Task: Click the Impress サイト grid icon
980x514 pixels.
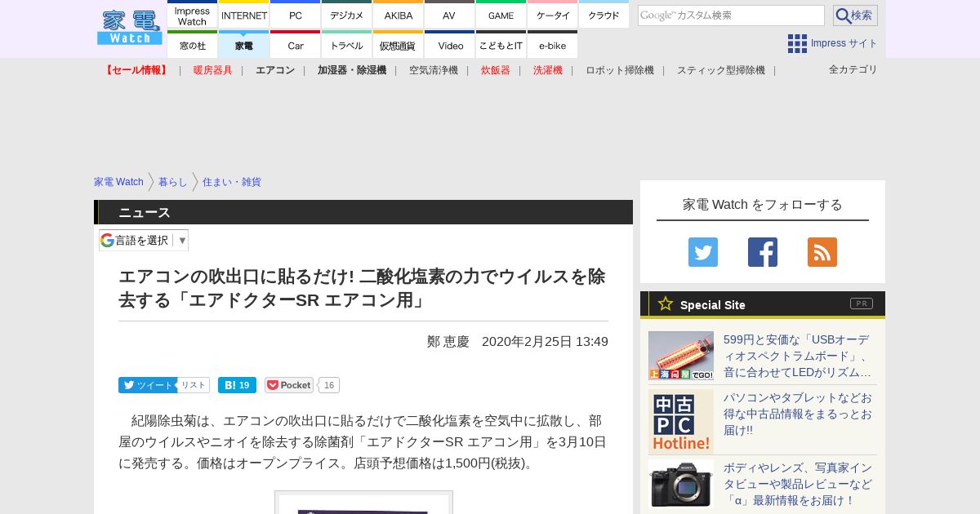Action: pyautogui.click(x=797, y=43)
